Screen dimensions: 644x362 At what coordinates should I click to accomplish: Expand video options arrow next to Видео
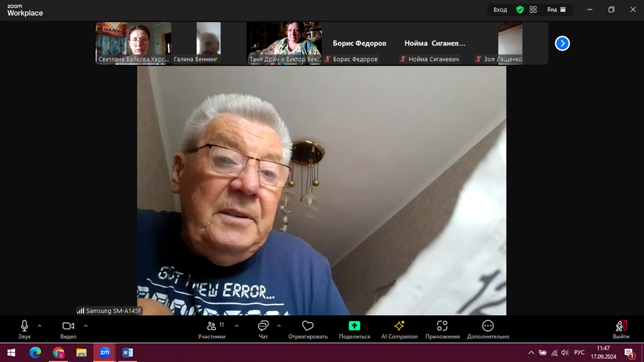pyautogui.click(x=86, y=326)
